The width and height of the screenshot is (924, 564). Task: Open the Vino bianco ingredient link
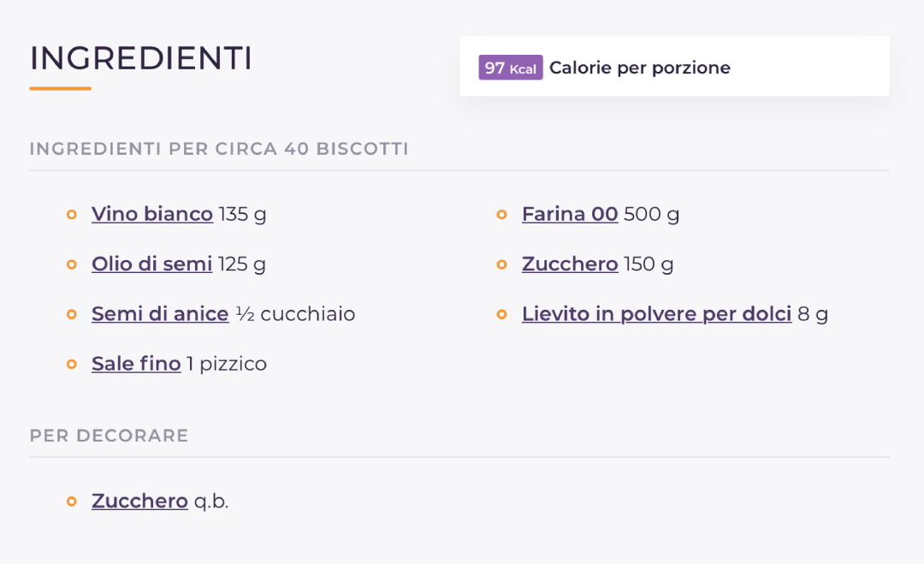click(x=152, y=214)
